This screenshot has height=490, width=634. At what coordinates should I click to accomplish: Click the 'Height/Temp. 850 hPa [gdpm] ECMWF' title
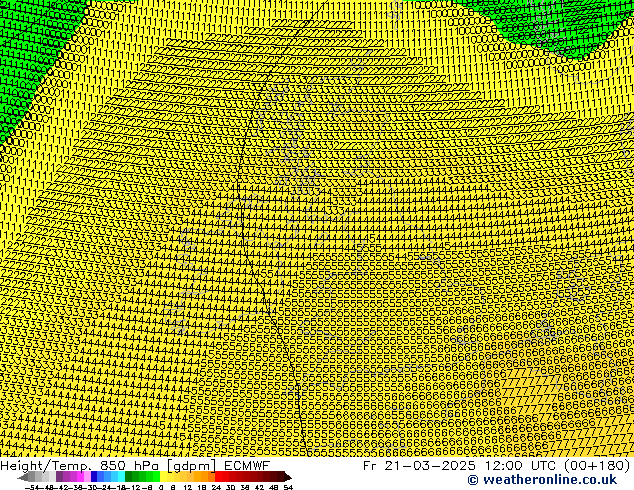135,465
